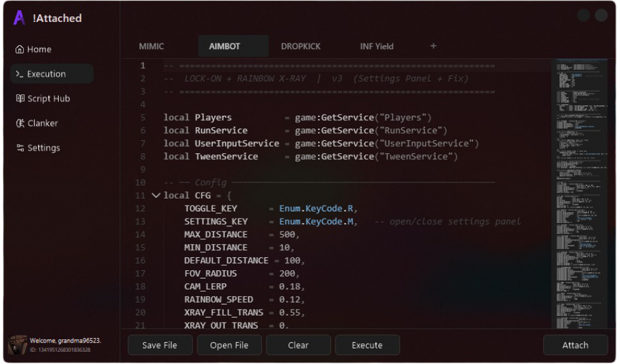620x364 pixels.
Task: Click the left window control circle
Action: pyautogui.click(x=583, y=16)
